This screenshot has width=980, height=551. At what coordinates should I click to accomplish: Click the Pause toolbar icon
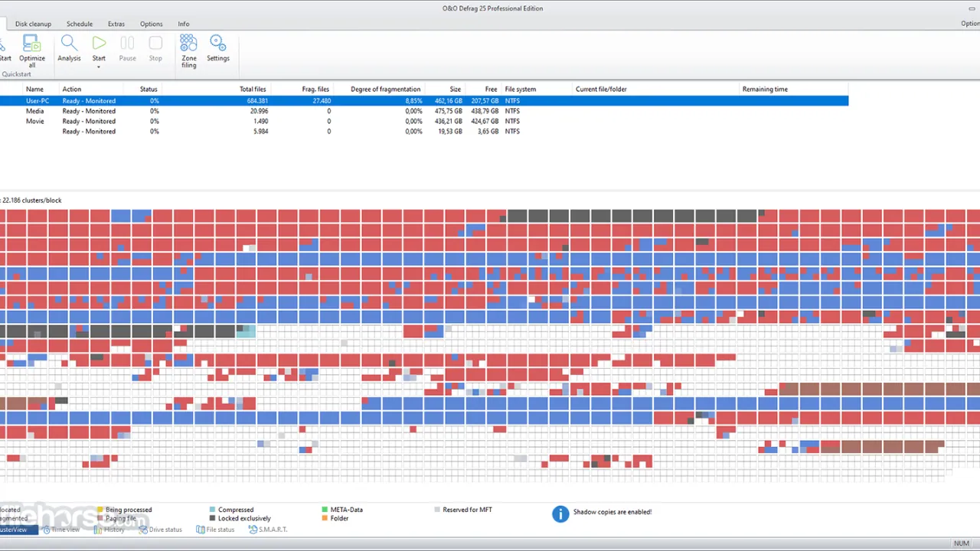[x=127, y=43]
